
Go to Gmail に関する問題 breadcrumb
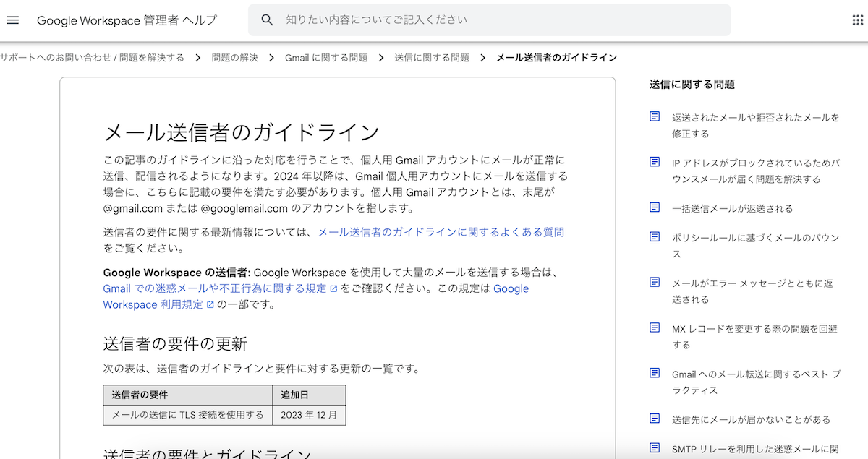point(326,58)
